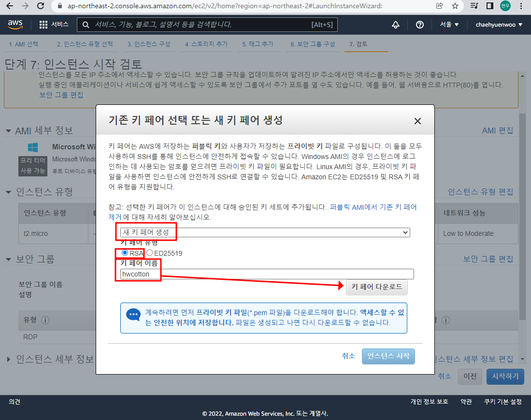The image size is (531, 420).
Task: Click the 키 페어 이름 input field
Action: click(267, 274)
